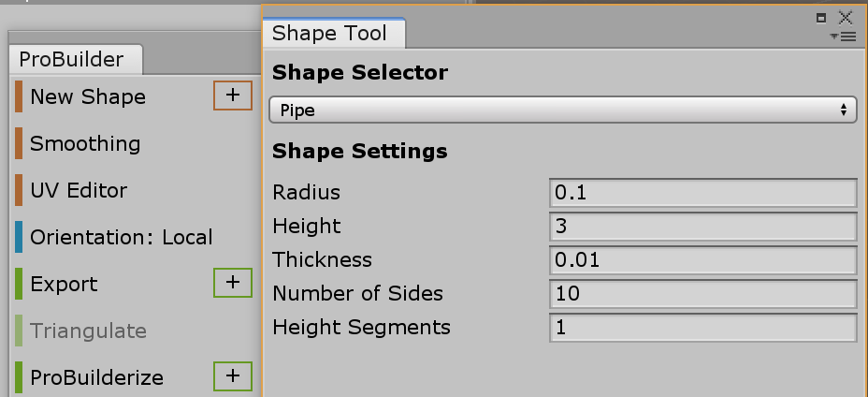Run the ProBuilderize action
868x397 pixels.
(96, 377)
